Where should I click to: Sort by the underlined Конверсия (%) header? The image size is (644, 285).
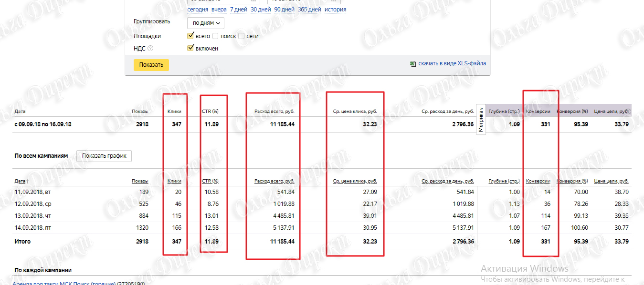[572, 181]
